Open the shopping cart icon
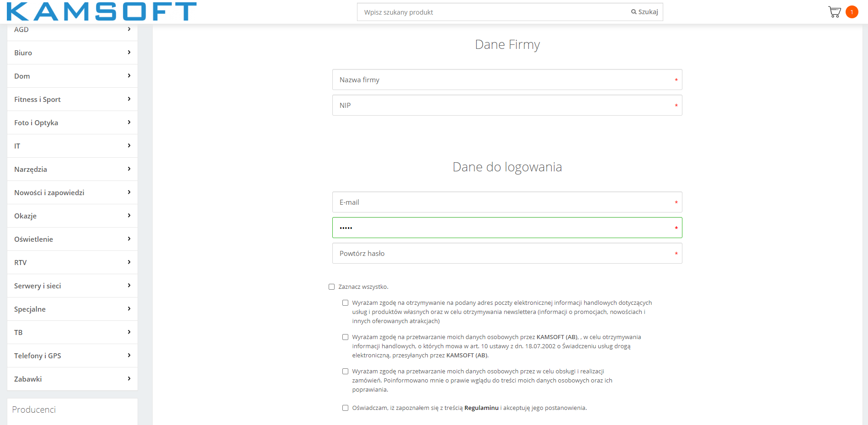The image size is (868, 425). coord(835,12)
